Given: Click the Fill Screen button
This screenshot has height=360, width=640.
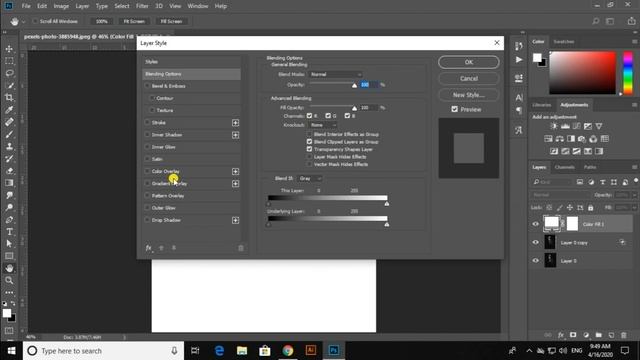Looking at the screenshot, I should [171, 21].
